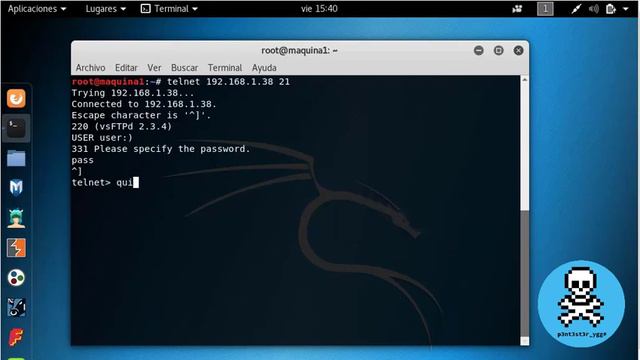Open the power and battery tray icon
Screen dimensions: 640x360
point(611,9)
